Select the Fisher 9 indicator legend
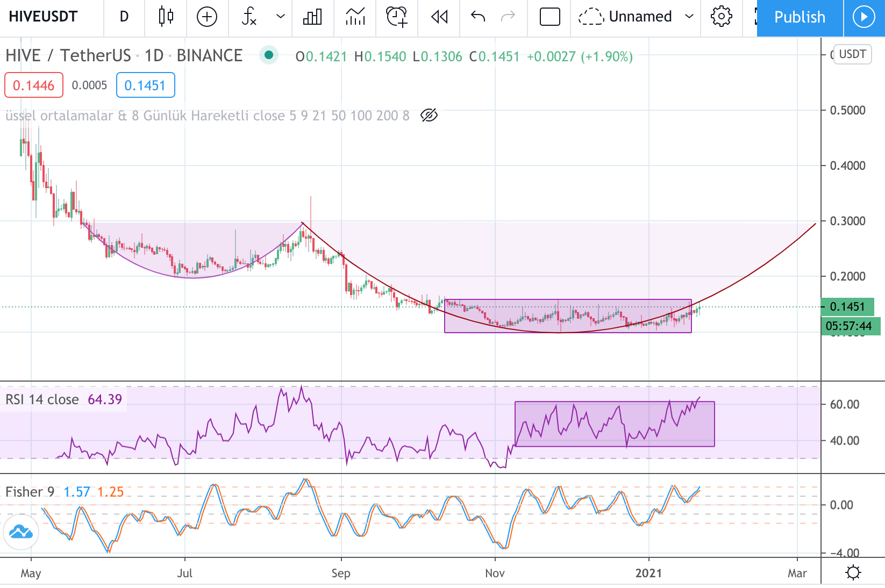The height and width of the screenshot is (588, 885). click(x=30, y=492)
